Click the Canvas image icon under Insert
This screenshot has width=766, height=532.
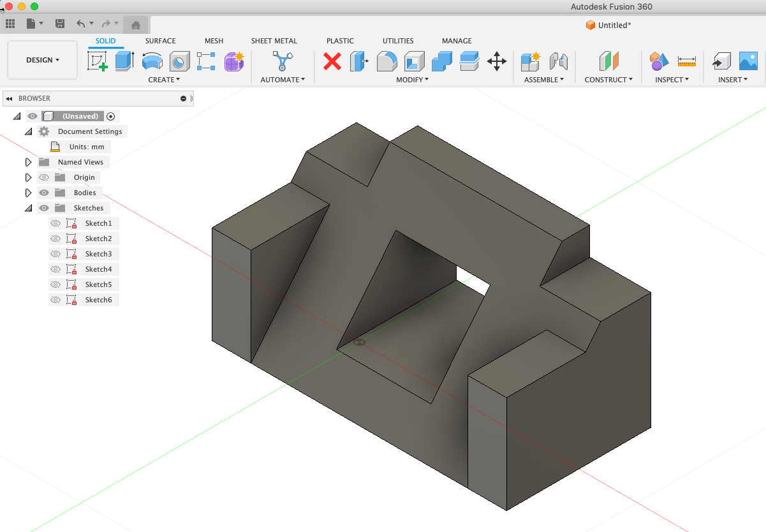pyautogui.click(x=748, y=61)
